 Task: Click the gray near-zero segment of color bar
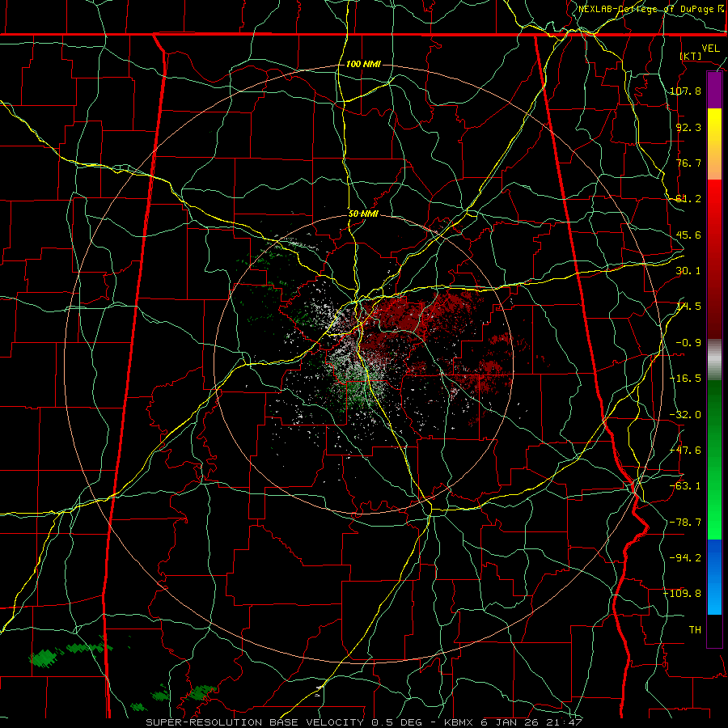pyautogui.click(x=714, y=360)
